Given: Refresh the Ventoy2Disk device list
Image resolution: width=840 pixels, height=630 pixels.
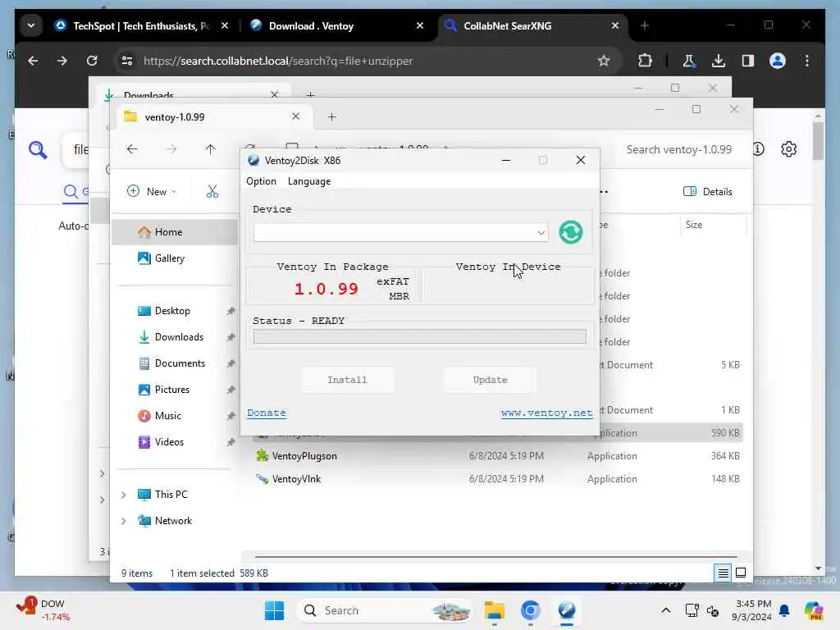Looking at the screenshot, I should 571,232.
